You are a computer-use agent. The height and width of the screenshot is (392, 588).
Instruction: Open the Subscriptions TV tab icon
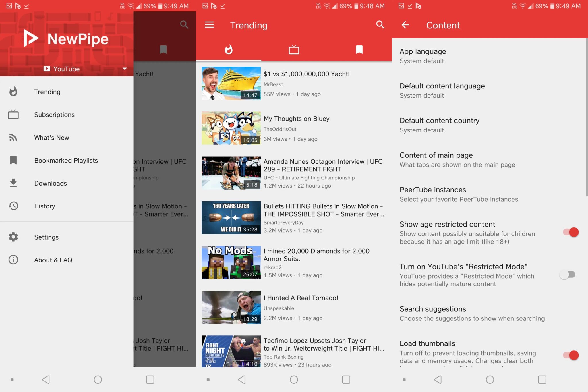294,49
